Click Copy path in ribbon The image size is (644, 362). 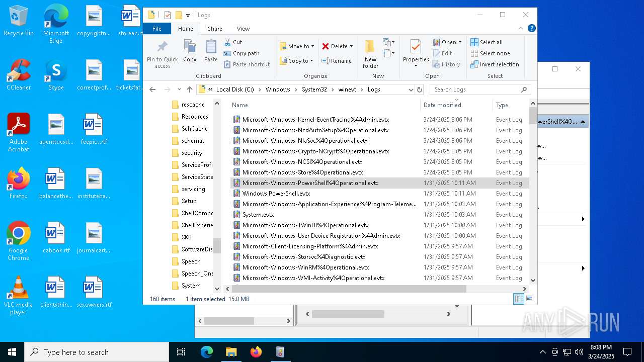pos(242,53)
